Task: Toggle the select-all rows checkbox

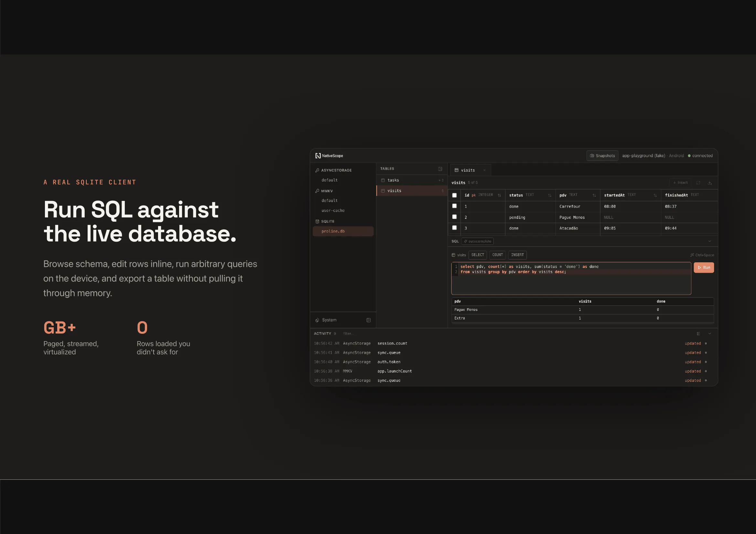Action: point(454,195)
